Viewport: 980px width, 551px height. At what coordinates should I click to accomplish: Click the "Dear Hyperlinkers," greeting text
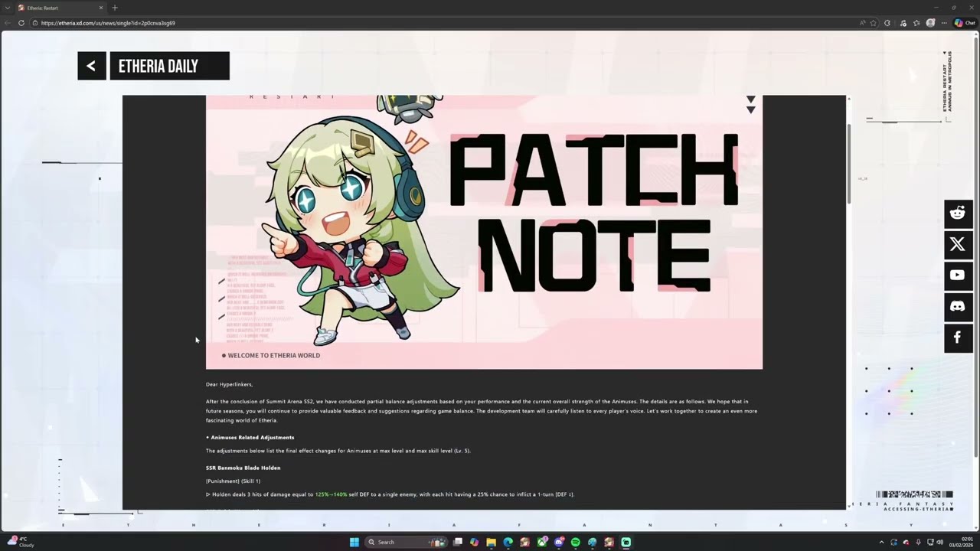[229, 384]
